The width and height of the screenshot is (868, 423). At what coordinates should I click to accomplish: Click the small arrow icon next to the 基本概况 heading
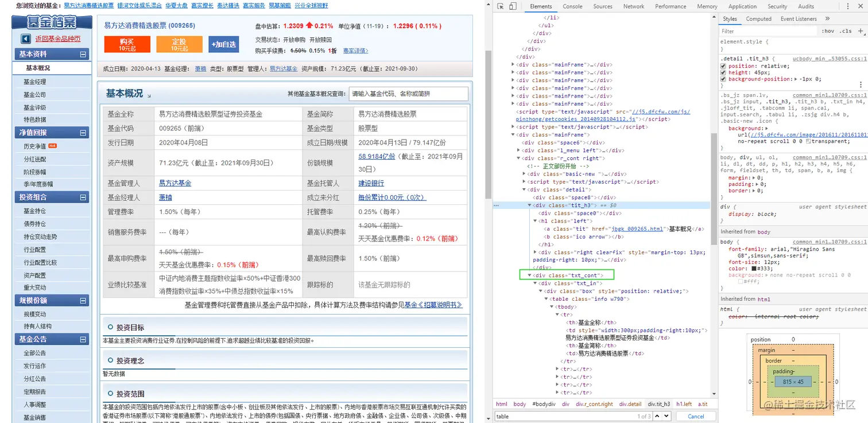149,96
